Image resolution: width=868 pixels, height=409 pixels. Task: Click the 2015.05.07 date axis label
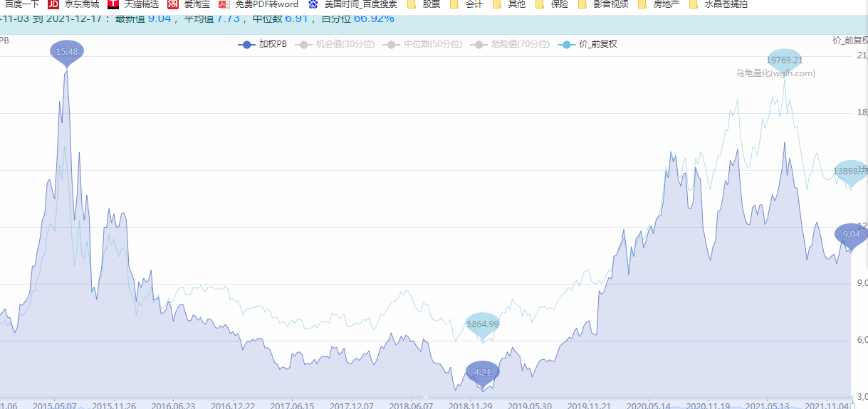(x=55, y=405)
